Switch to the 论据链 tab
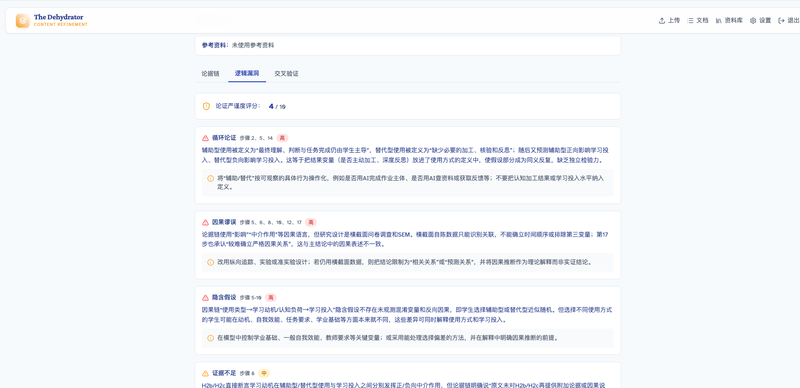The image size is (800, 388). click(210, 74)
